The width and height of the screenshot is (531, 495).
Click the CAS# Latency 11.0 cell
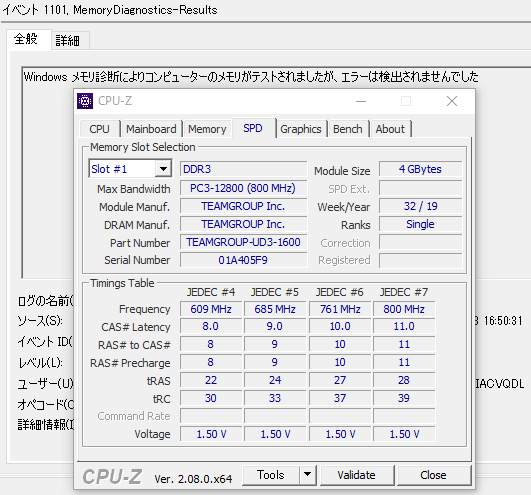click(404, 326)
